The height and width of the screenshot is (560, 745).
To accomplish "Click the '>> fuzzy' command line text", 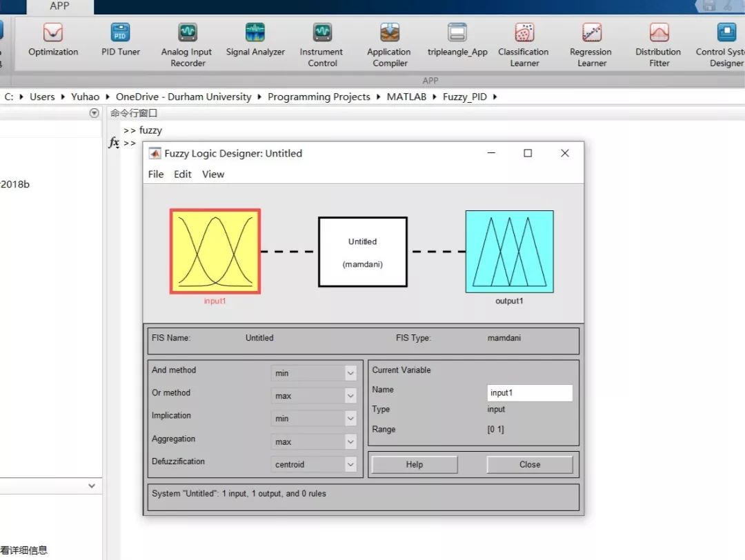I will (143, 130).
